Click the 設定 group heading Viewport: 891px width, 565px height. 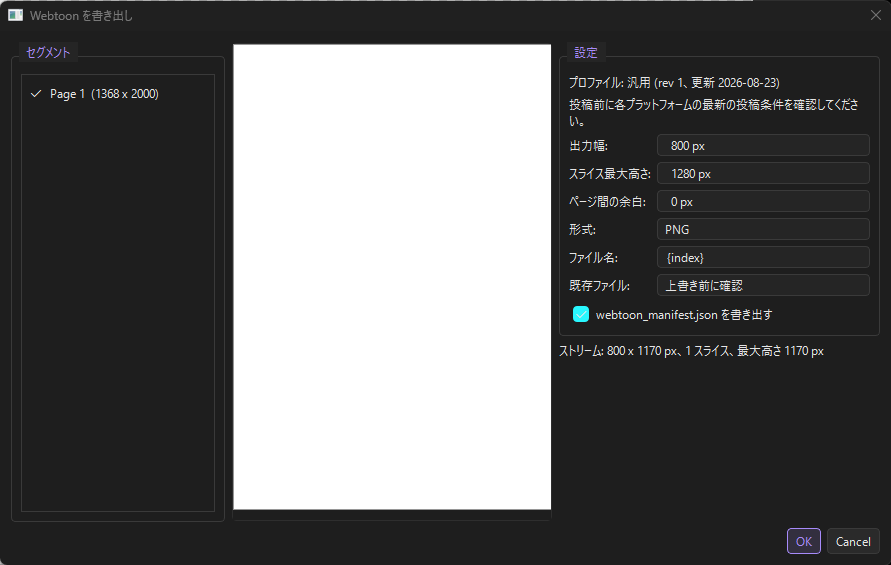point(586,52)
